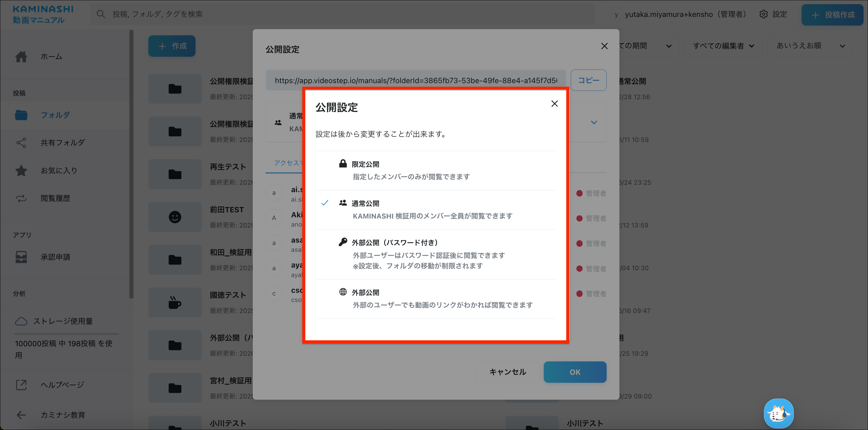Expand the すべての編集者 dropdown
The image size is (868, 430).
coord(723,46)
